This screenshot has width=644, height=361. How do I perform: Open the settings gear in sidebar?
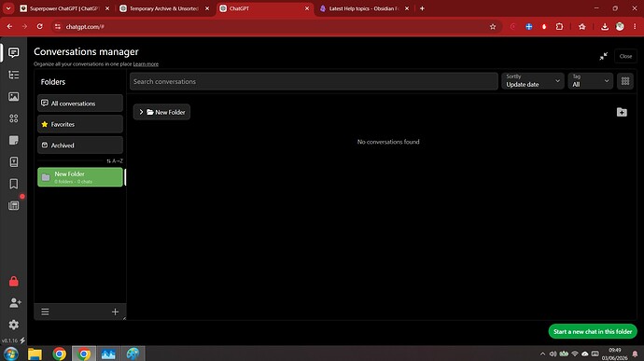coord(14,325)
